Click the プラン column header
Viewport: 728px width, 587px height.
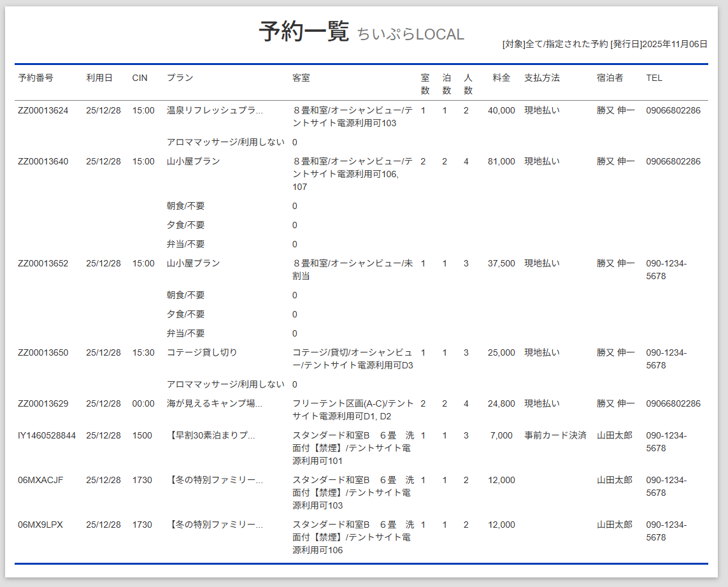pyautogui.click(x=180, y=78)
